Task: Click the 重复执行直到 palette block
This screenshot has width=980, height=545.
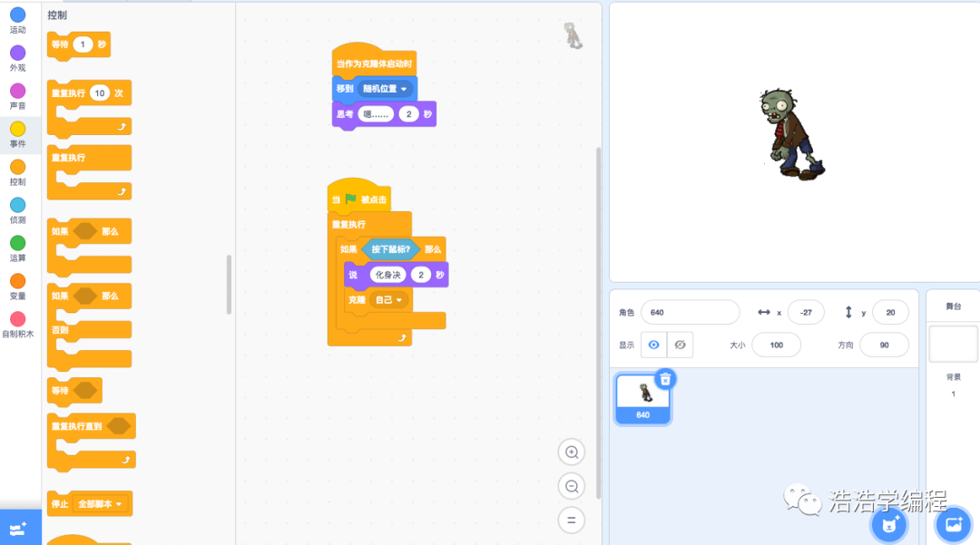Action: pos(92,442)
